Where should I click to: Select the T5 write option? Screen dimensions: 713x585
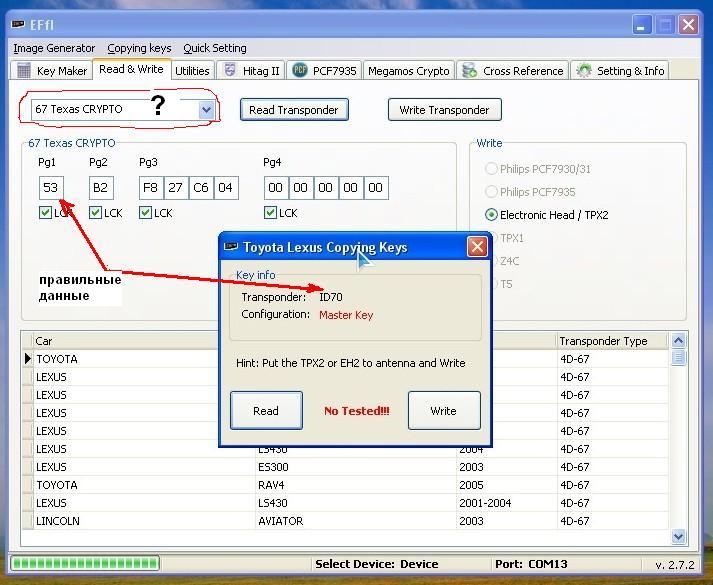point(505,284)
